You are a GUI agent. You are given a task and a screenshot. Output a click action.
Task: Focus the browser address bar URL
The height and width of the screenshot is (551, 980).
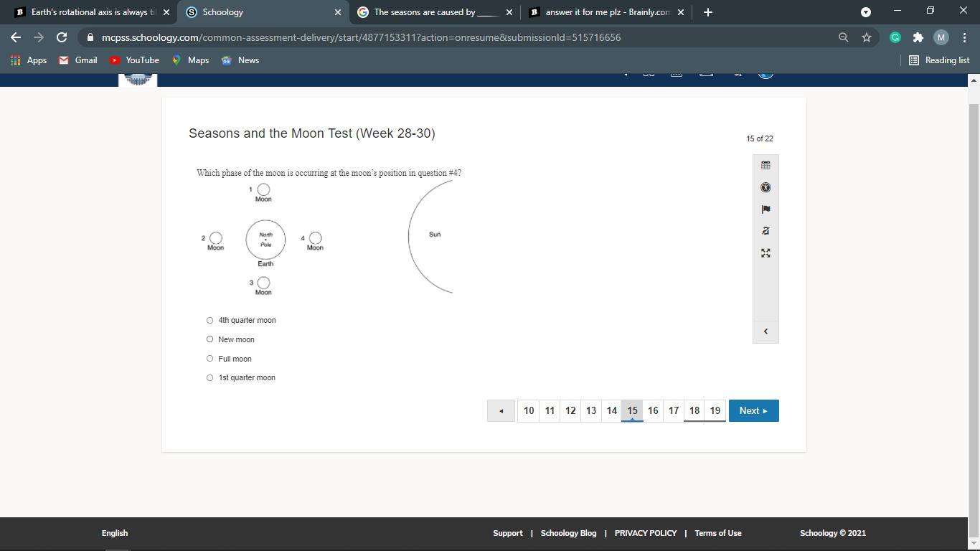tap(361, 37)
